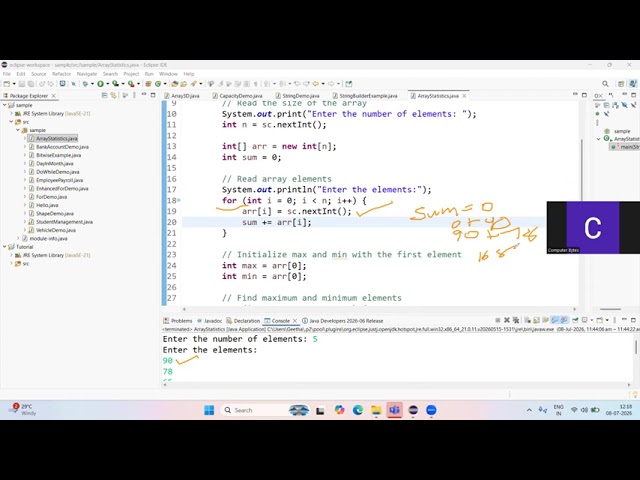The image size is (640, 480).
Task: Toggle Link with Editor in Package Explorer
Action: pos(113,95)
